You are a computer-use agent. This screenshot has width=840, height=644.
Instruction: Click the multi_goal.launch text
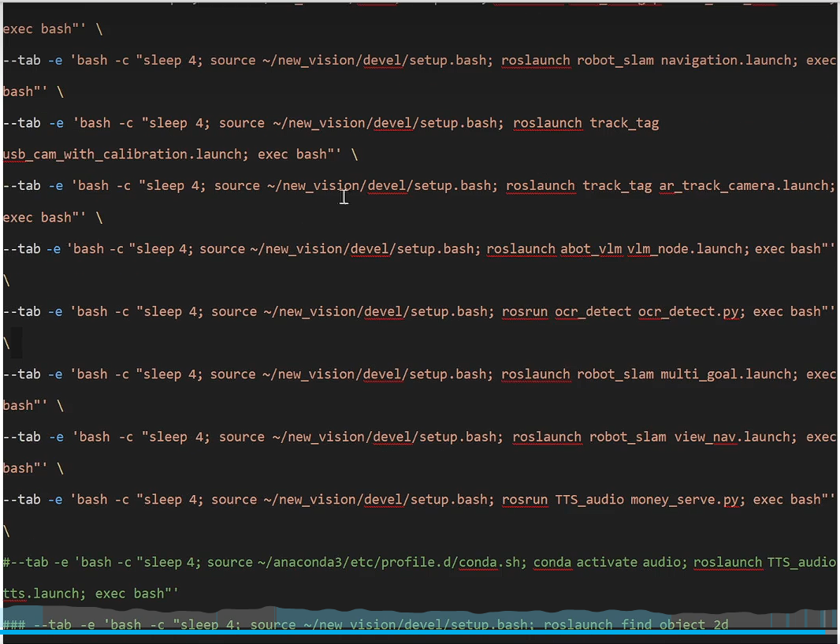click(727, 374)
